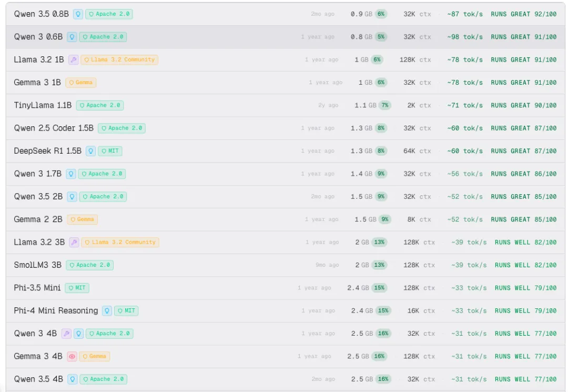The height and width of the screenshot is (392, 568).
Task: Click the Apache 2.0 badge on SmolLM3 3B
Action: click(x=90, y=265)
